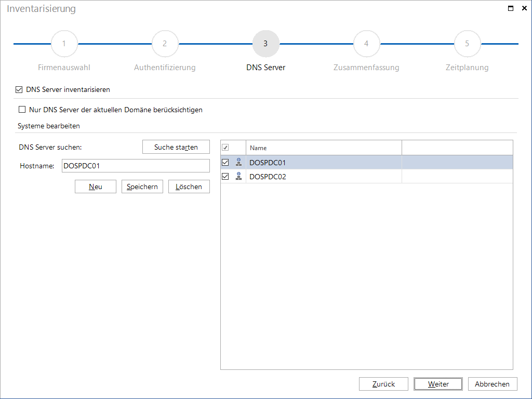The width and height of the screenshot is (532, 399).
Task: Continue with Weiter button
Action: pyautogui.click(x=438, y=384)
